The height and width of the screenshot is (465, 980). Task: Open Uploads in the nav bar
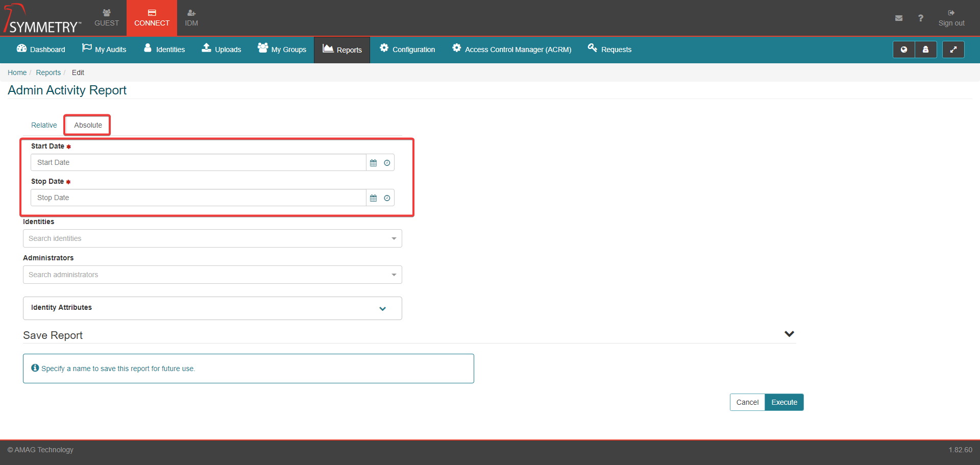pos(222,50)
